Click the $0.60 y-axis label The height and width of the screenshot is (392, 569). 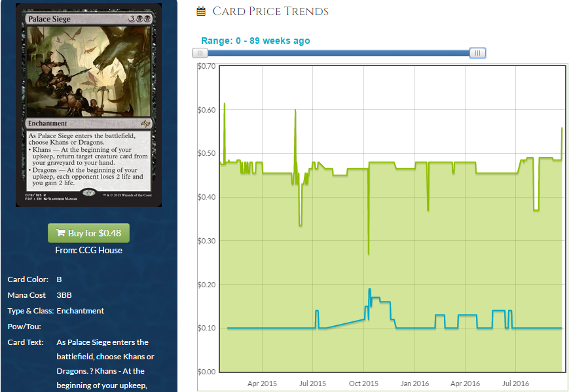click(206, 110)
